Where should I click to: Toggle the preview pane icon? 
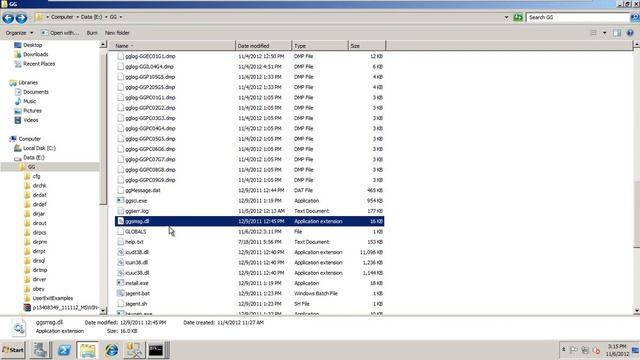tap(617, 33)
